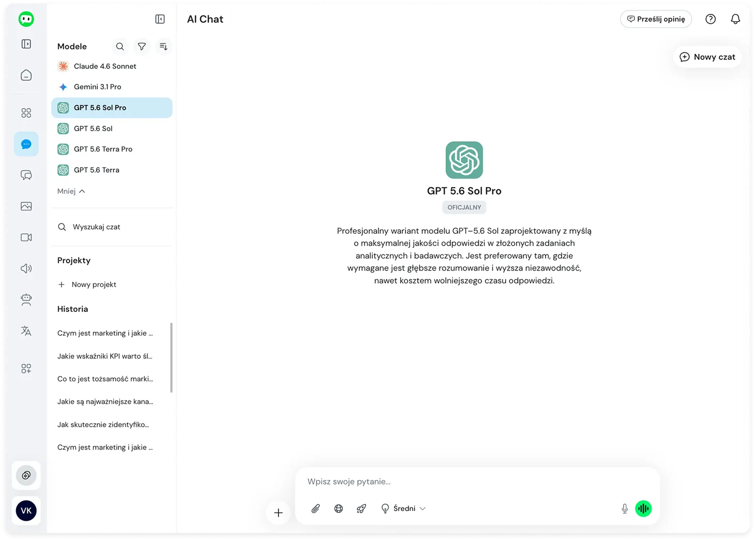This screenshot has width=756, height=541.
Task: Click the Prześlij opinię feedback button
Action: (x=656, y=19)
